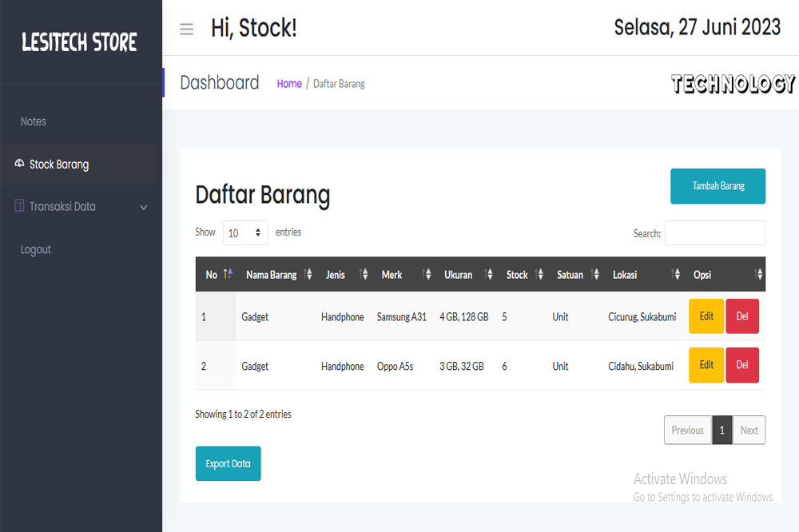Select Logout from the sidebar
The image size is (799, 532).
click(36, 249)
